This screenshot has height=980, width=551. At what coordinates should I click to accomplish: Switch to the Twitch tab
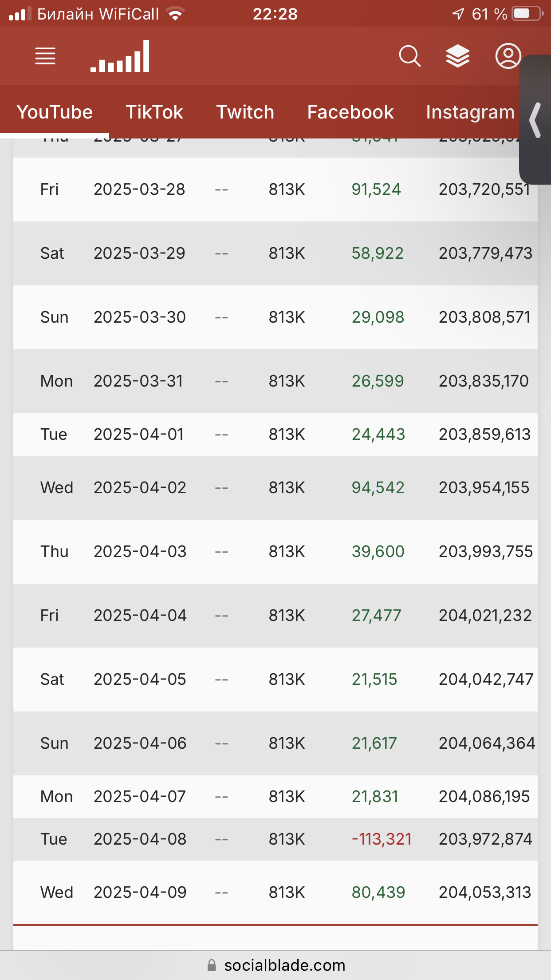tap(245, 112)
